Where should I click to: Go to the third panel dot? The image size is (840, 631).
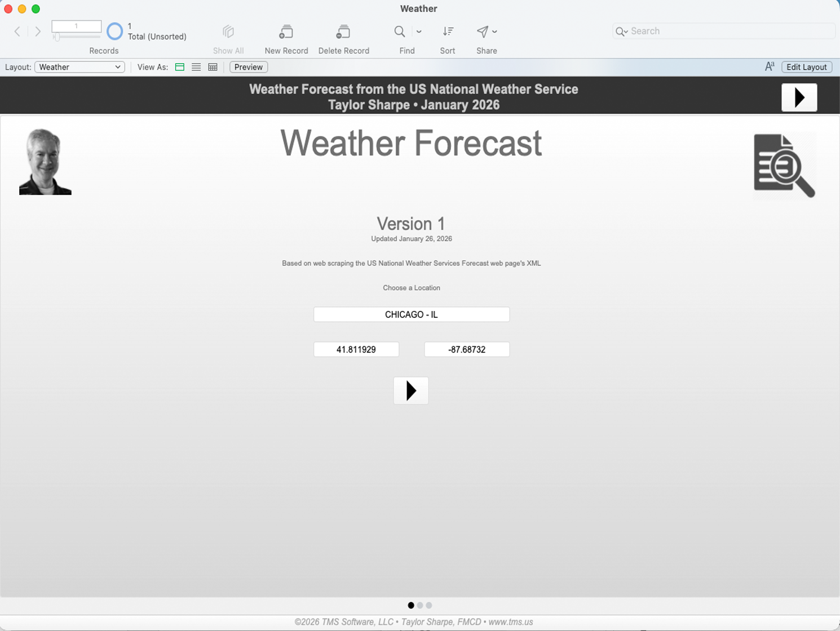coord(429,606)
